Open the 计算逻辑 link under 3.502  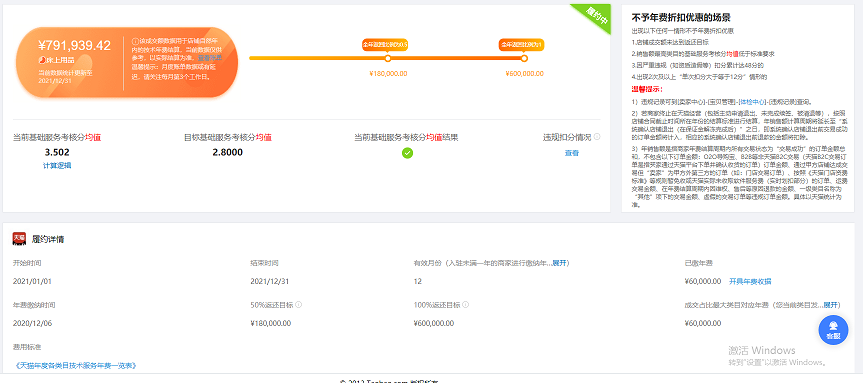point(57,165)
